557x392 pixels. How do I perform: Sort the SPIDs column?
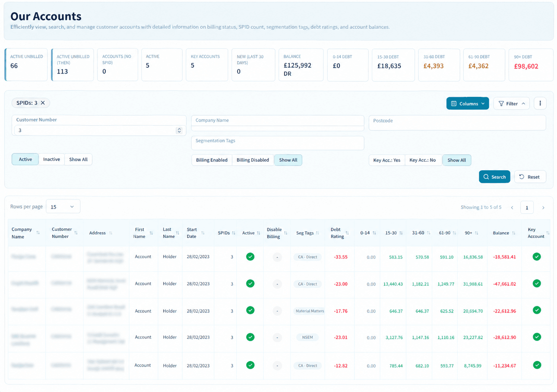click(x=234, y=233)
